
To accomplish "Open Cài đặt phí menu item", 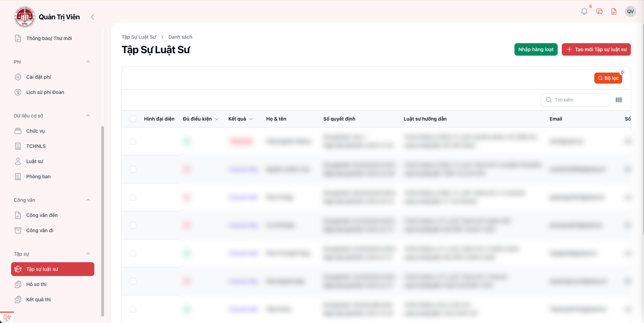I will tap(38, 77).
